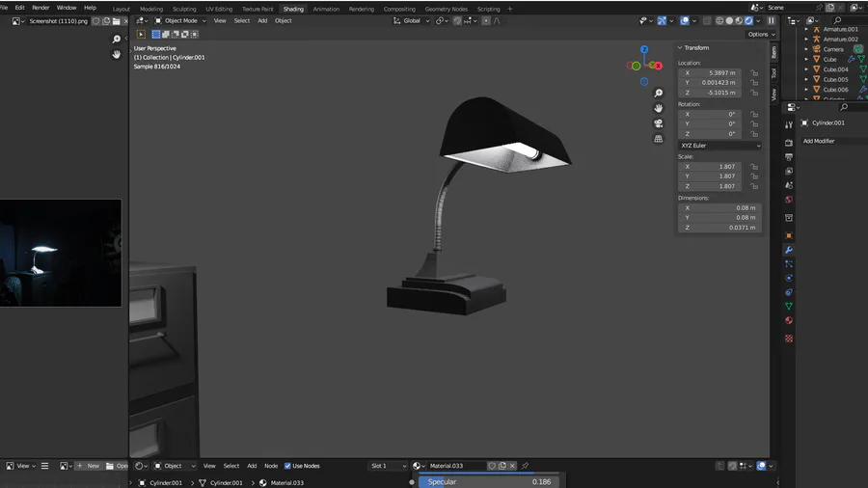This screenshot has height=488, width=868.
Task: Open the World properties red globe tab
Action: 789,200
